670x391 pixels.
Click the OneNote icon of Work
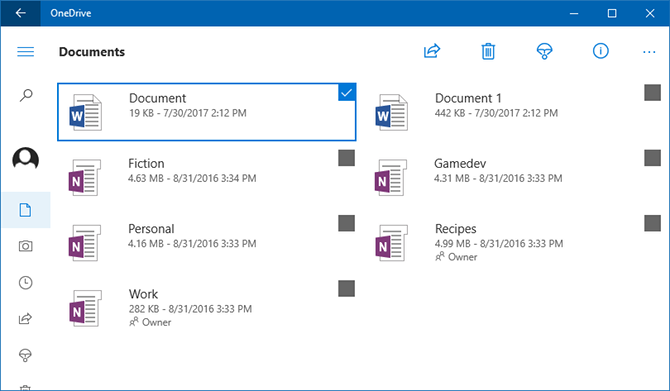[85, 308]
